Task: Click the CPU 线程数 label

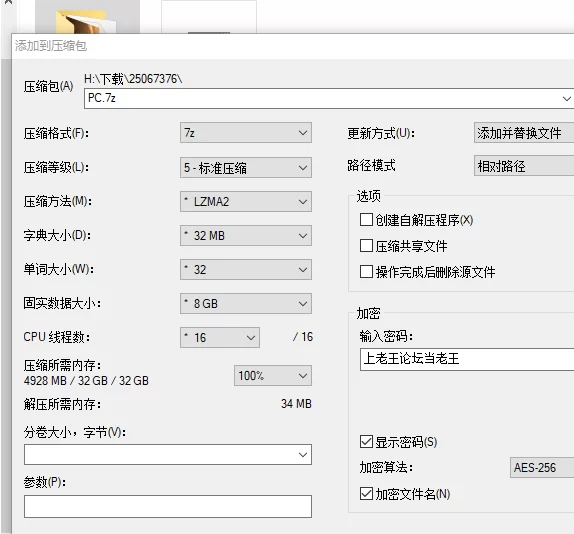Action: pos(56,337)
